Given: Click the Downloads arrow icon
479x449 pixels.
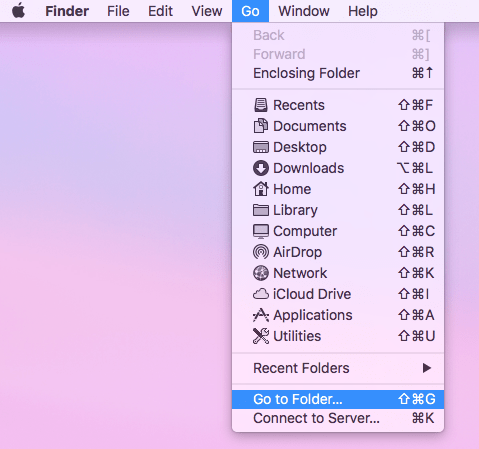Looking at the screenshot, I should 261,168.
